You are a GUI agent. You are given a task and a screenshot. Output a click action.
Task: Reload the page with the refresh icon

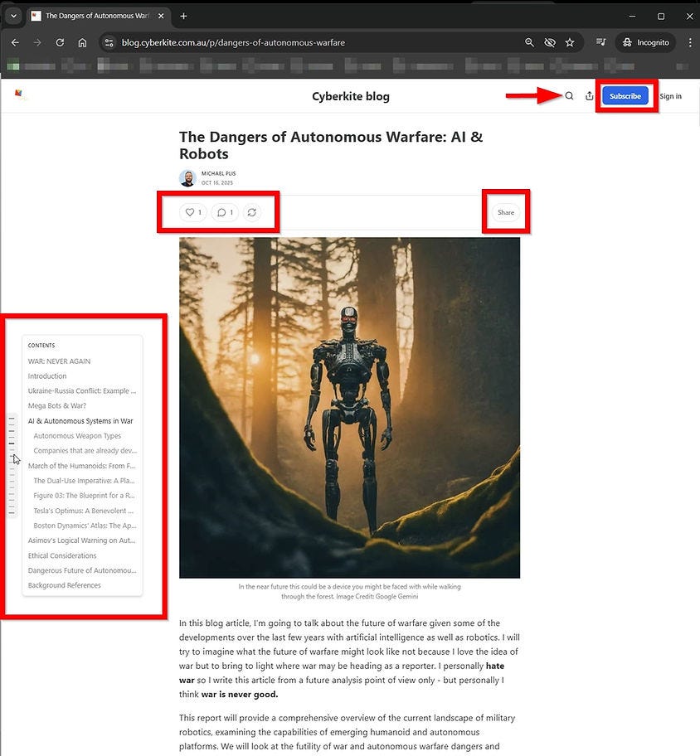[59, 42]
